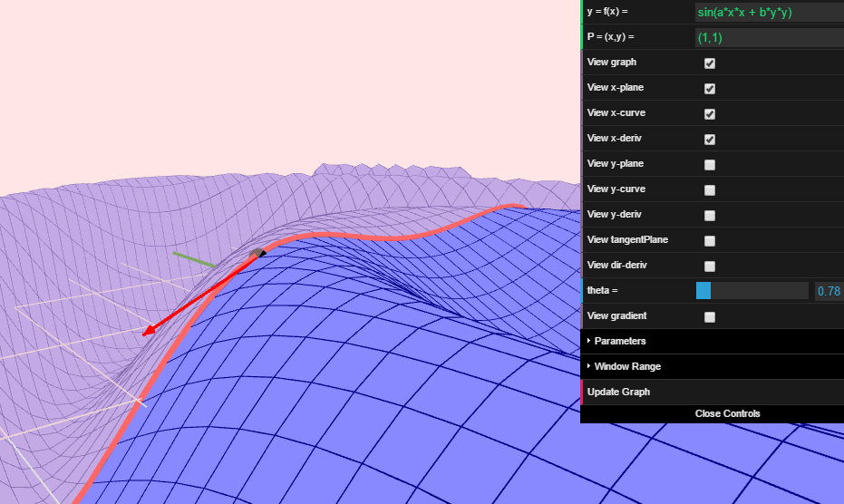The image size is (844, 504).
Task: Toggle off the View x-curve checkbox
Action: click(710, 114)
